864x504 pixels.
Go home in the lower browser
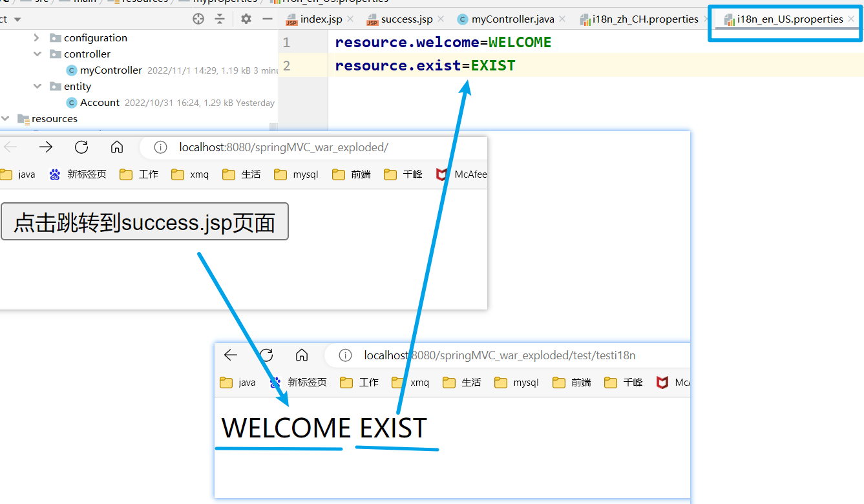click(x=302, y=355)
